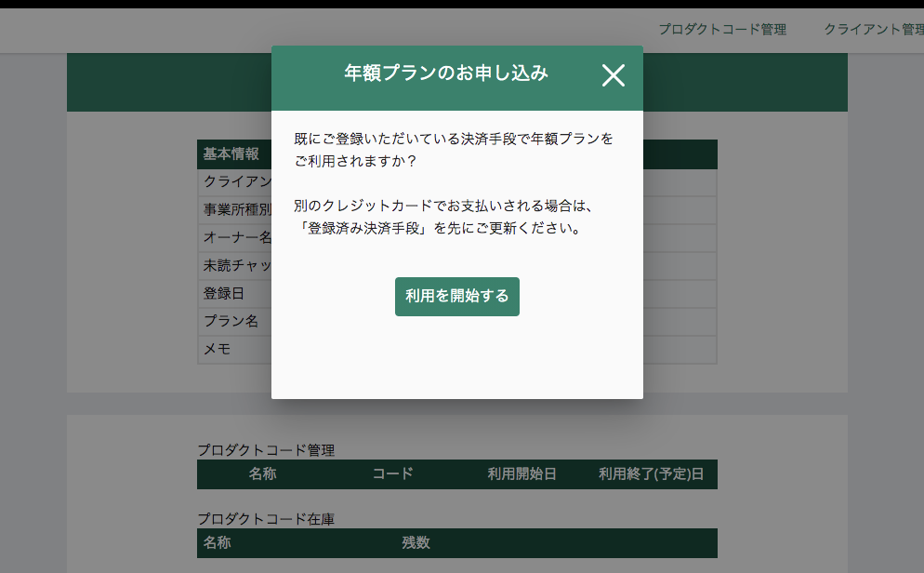Click the プロダクトコード在庫 section heading

(x=266, y=519)
